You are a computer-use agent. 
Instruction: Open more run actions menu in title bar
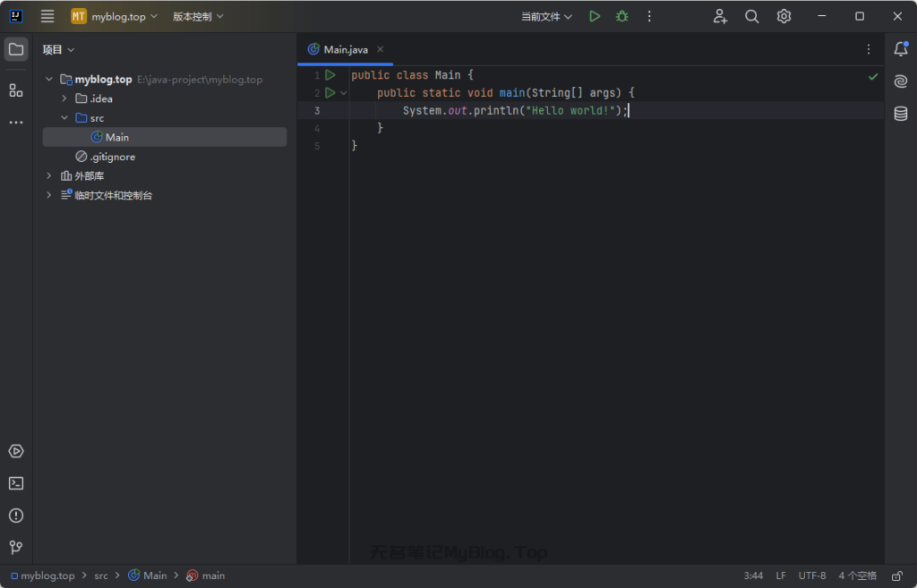click(x=649, y=16)
